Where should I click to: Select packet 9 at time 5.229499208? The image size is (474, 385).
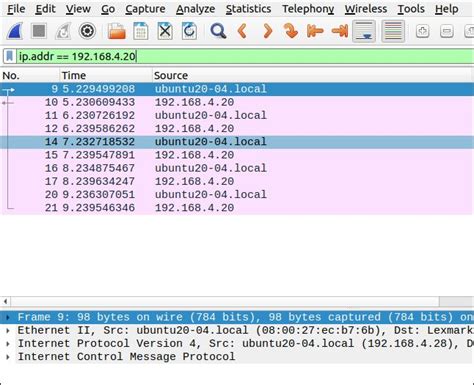click(237, 89)
